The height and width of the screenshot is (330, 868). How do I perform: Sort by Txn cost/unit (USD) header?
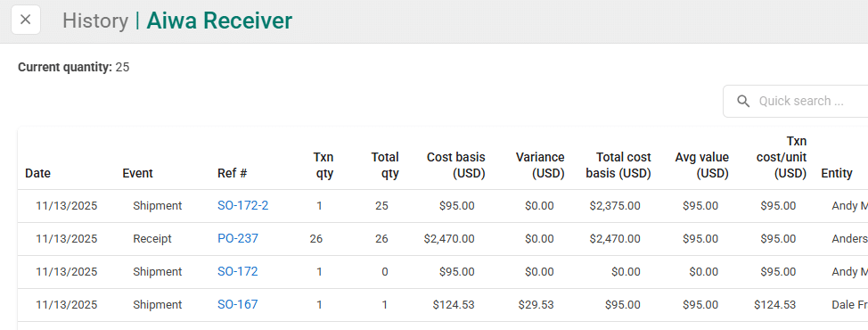pos(782,157)
